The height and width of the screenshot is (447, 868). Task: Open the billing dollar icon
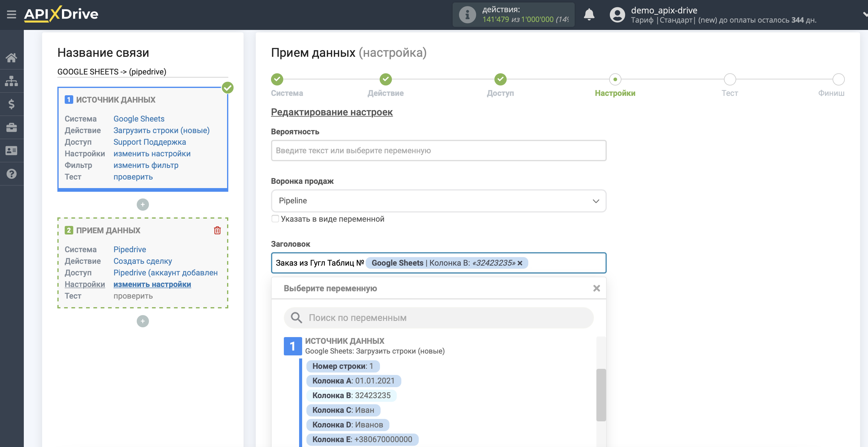click(x=12, y=104)
